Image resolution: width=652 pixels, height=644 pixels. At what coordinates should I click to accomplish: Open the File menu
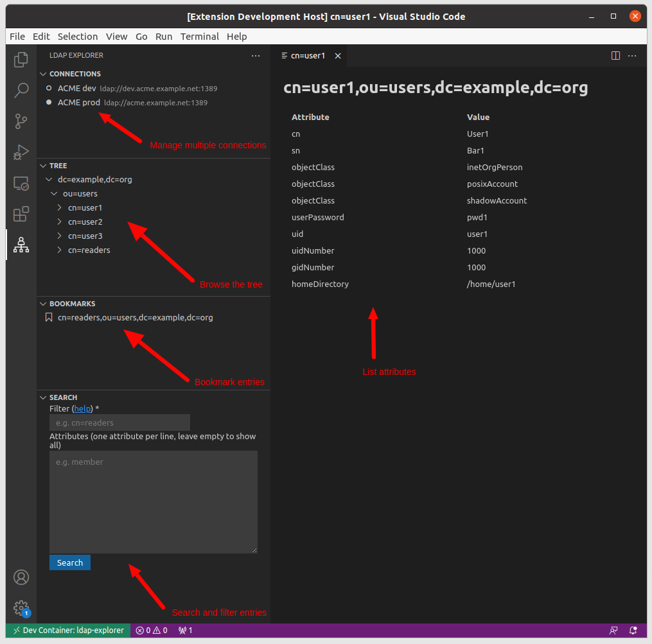[17, 37]
